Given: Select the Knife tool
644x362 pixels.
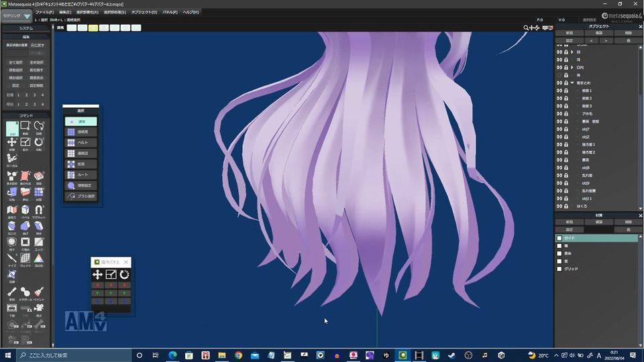Looking at the screenshot, I should click(11, 258).
